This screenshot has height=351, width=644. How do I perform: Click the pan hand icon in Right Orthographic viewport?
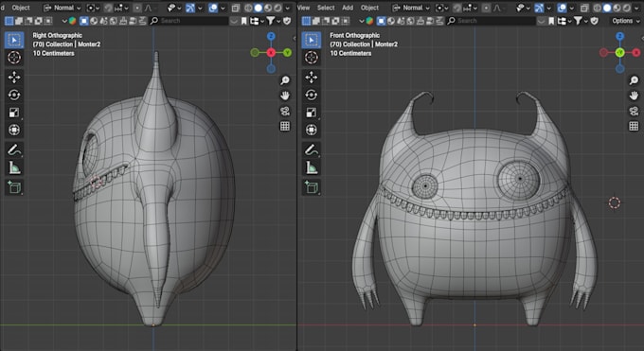(285, 96)
